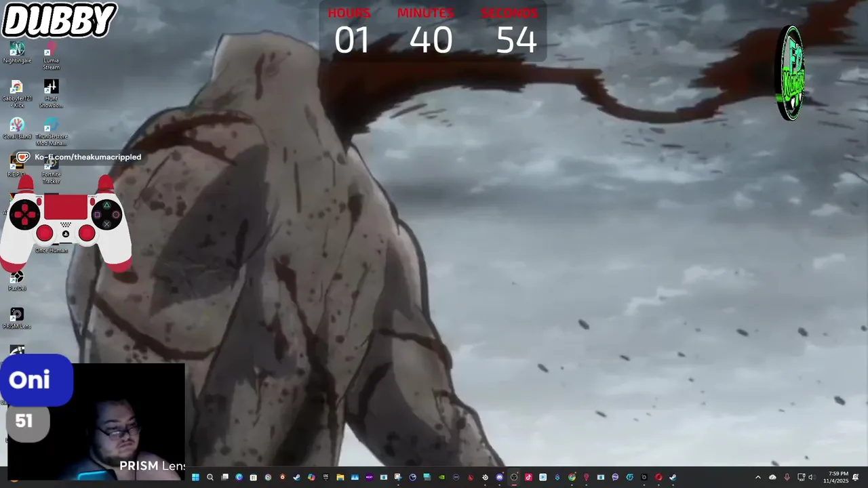
Task: Open the Lumia Stream desktop shortcut
Action: [x=51, y=56]
